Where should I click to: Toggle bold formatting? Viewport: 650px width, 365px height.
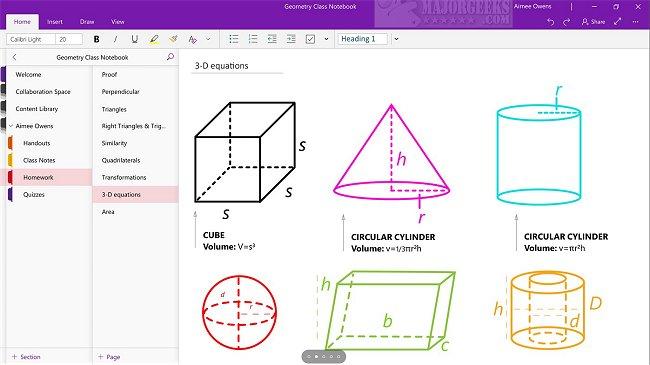point(96,39)
